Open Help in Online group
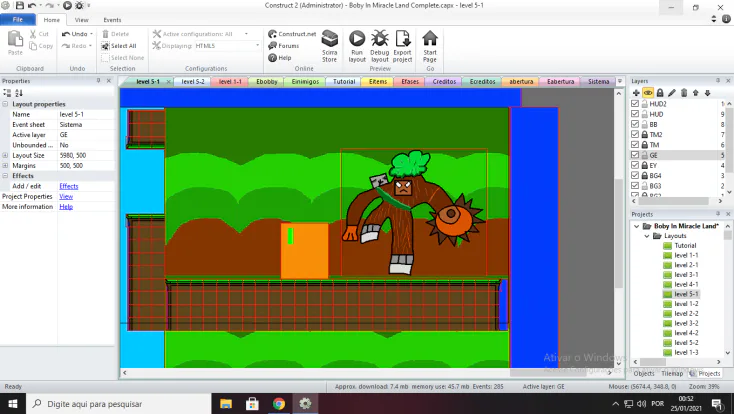The height and width of the screenshot is (414, 734). tap(272, 58)
